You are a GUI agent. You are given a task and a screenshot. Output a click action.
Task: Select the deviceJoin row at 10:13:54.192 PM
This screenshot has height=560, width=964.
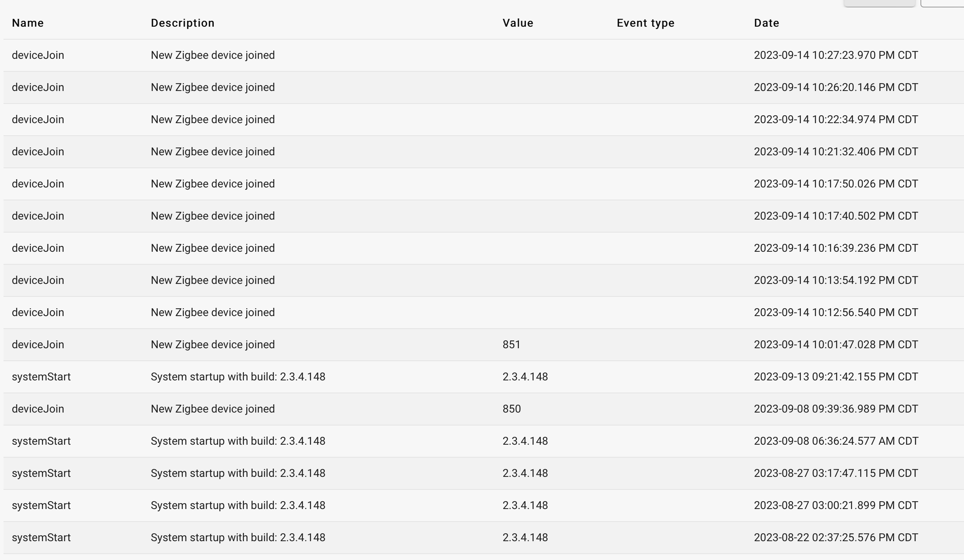point(484,280)
